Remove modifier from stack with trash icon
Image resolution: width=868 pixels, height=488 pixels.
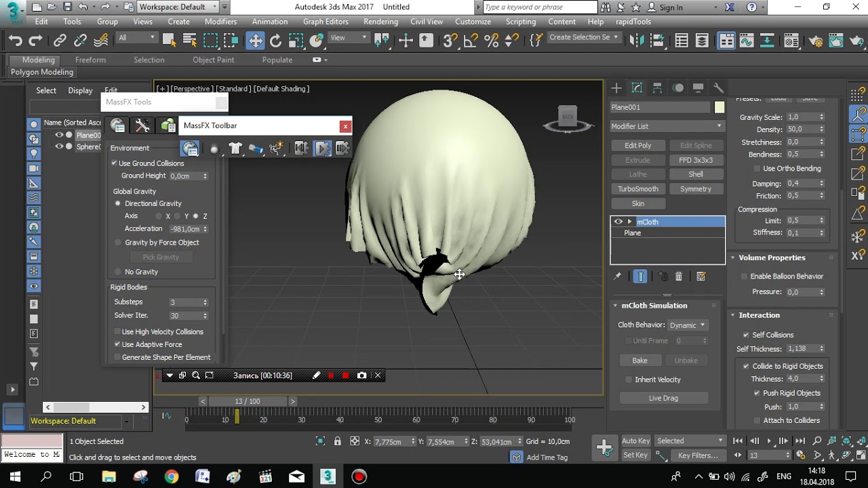click(x=679, y=277)
